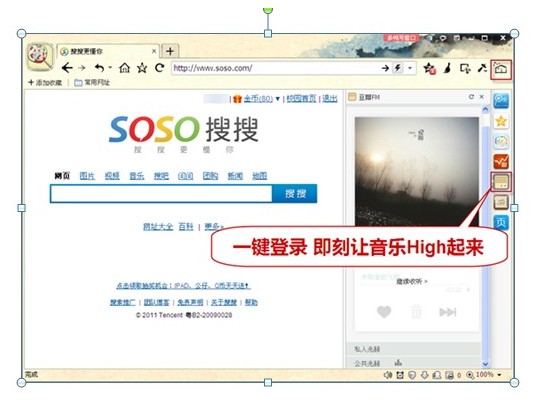This screenshot has height=404, width=542.
Task: Open the star favorites icon in sidebar
Action: (x=501, y=121)
